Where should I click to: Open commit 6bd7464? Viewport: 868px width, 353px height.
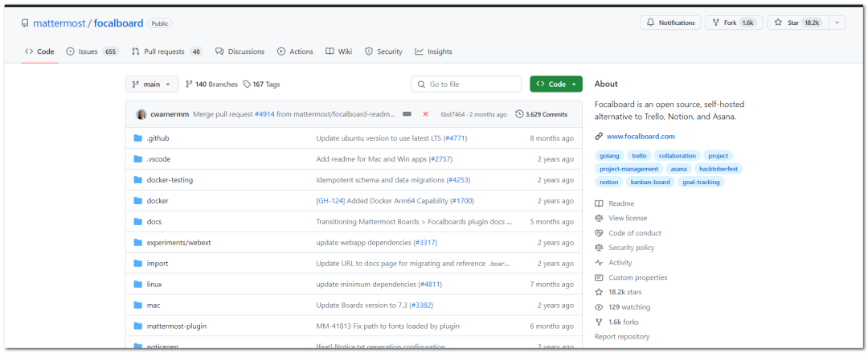pyautogui.click(x=452, y=115)
